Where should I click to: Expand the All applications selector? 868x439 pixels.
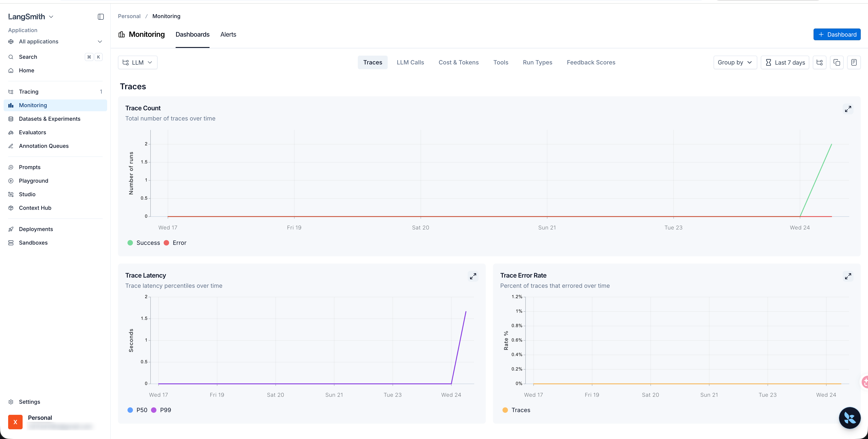point(55,41)
